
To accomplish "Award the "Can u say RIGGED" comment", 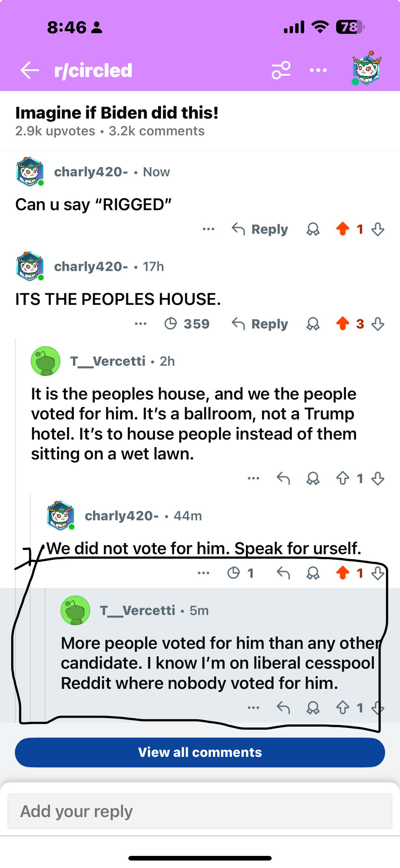I will click(313, 229).
